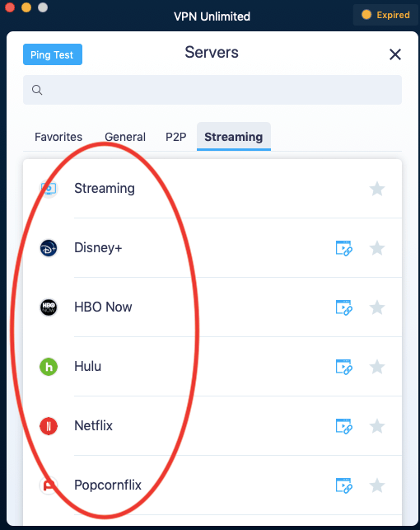420x530 pixels.
Task: Select the green Hulu logo icon
Action: pos(49,367)
